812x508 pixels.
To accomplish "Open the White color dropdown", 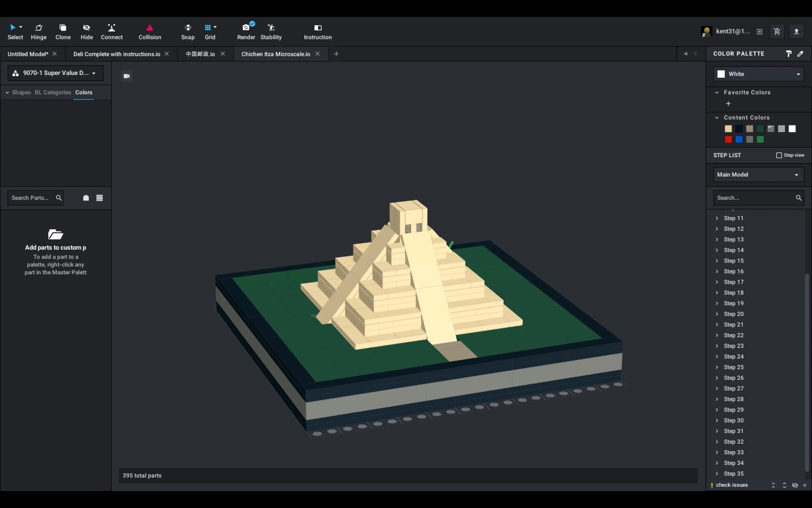I will [x=759, y=74].
